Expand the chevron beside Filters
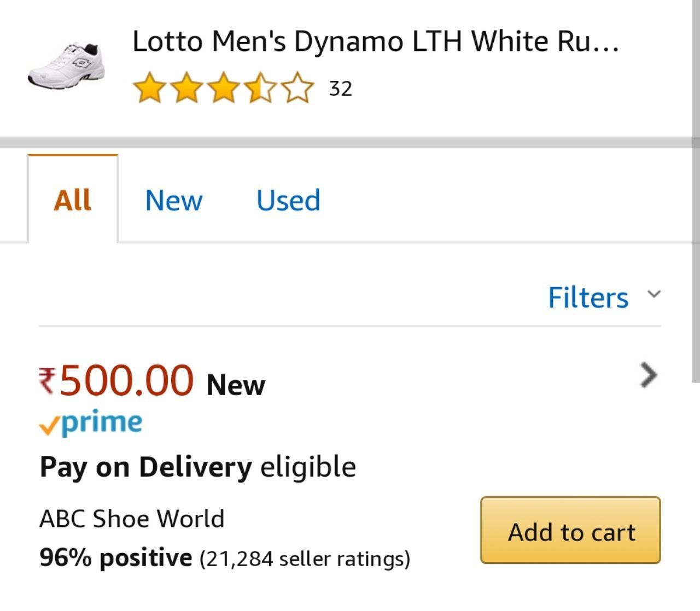 (654, 294)
